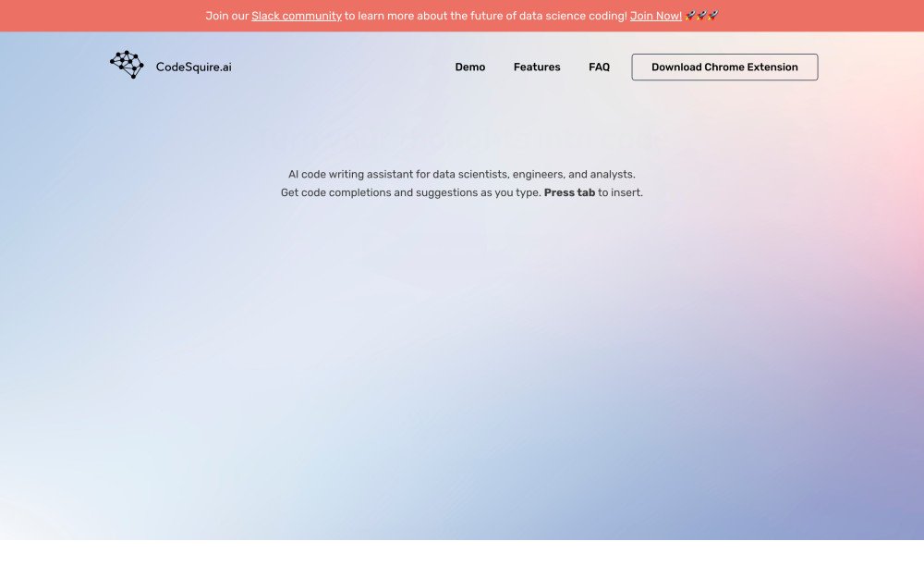Click the faded headline above the tagline
Viewport: 924px width, 578px height.
(462, 139)
